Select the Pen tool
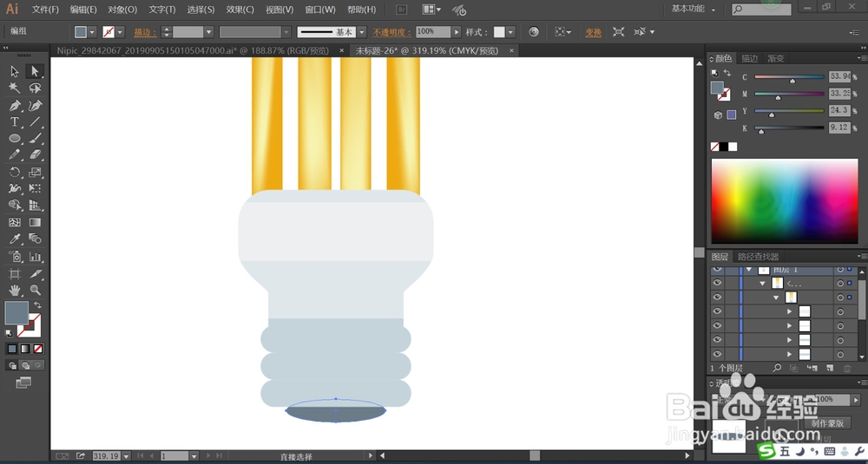868x464 pixels. (15, 105)
